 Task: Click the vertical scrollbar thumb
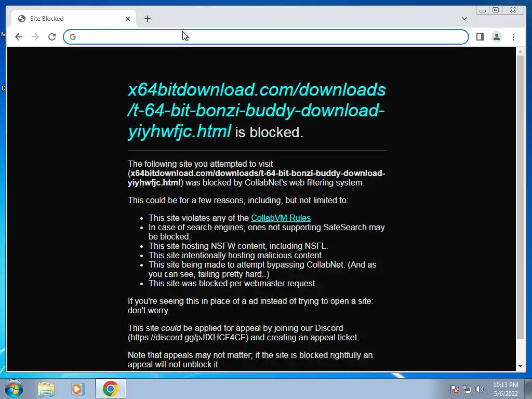[x=520, y=197]
